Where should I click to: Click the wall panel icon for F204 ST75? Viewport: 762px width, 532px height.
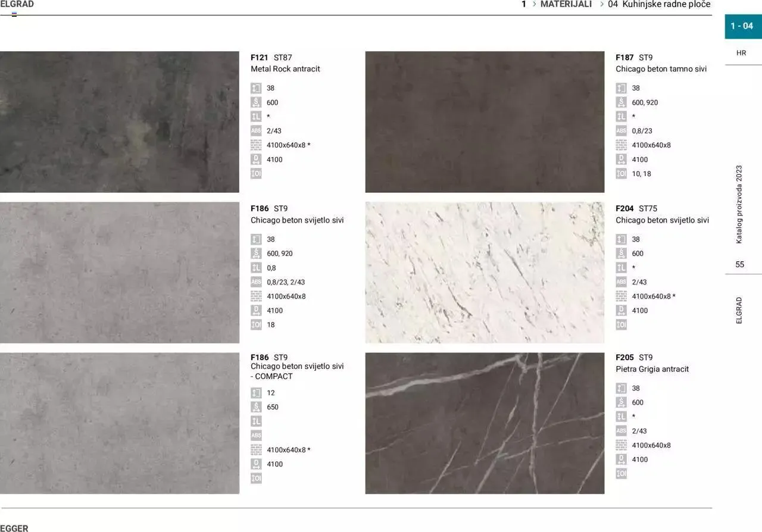point(621,296)
